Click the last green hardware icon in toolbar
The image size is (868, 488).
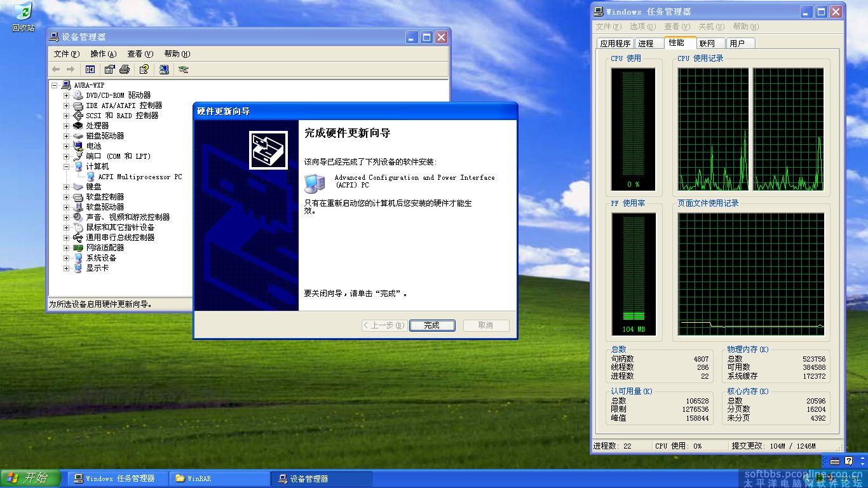[x=184, y=69]
